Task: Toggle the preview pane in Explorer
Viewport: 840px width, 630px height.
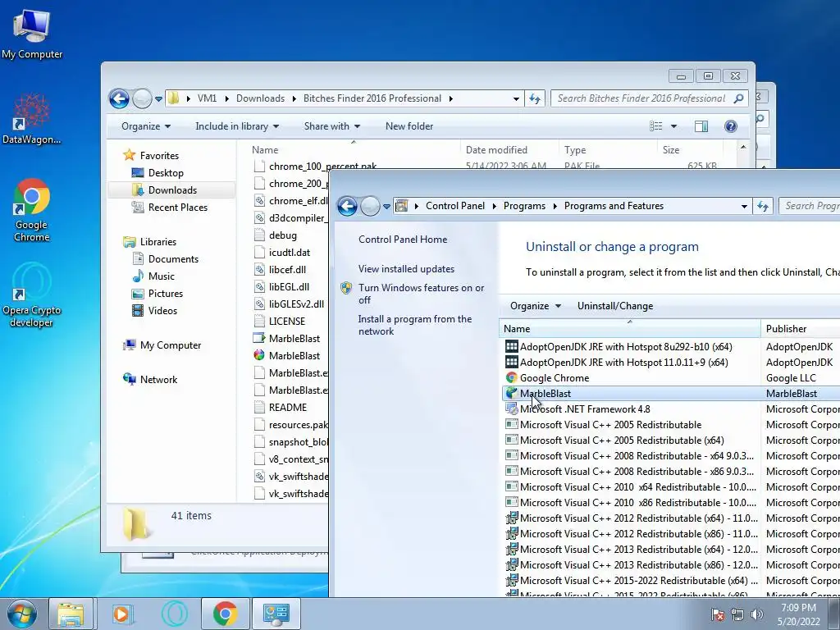Action: [701, 126]
